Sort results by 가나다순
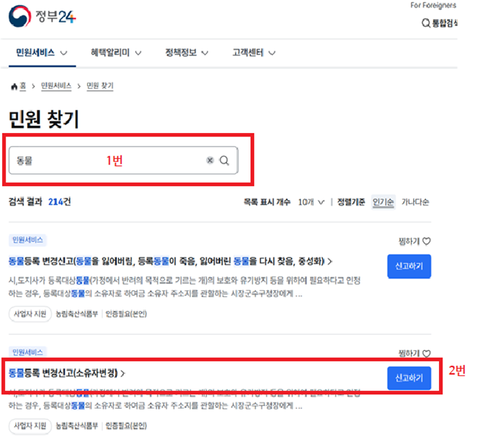This screenshot has height=448, width=477. tap(415, 202)
